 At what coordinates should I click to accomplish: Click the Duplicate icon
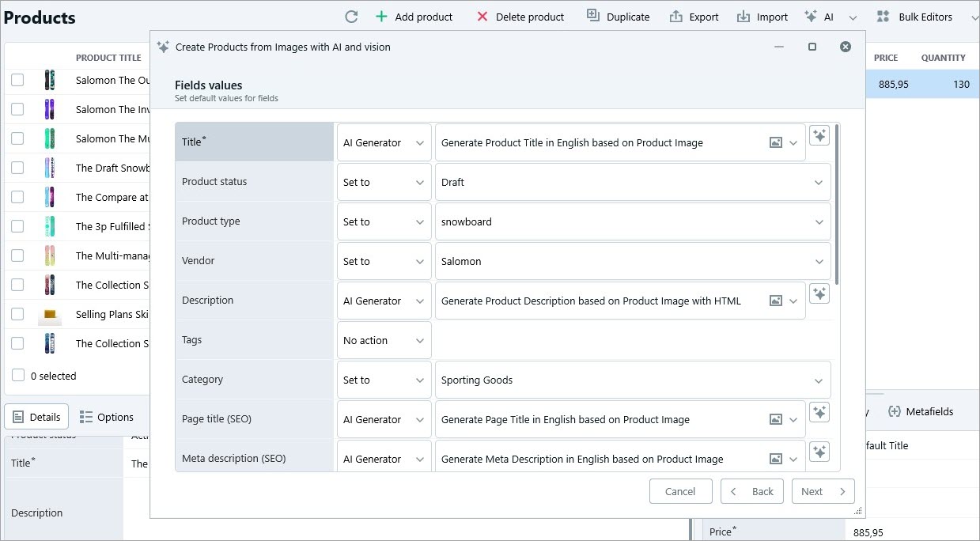[x=593, y=16]
